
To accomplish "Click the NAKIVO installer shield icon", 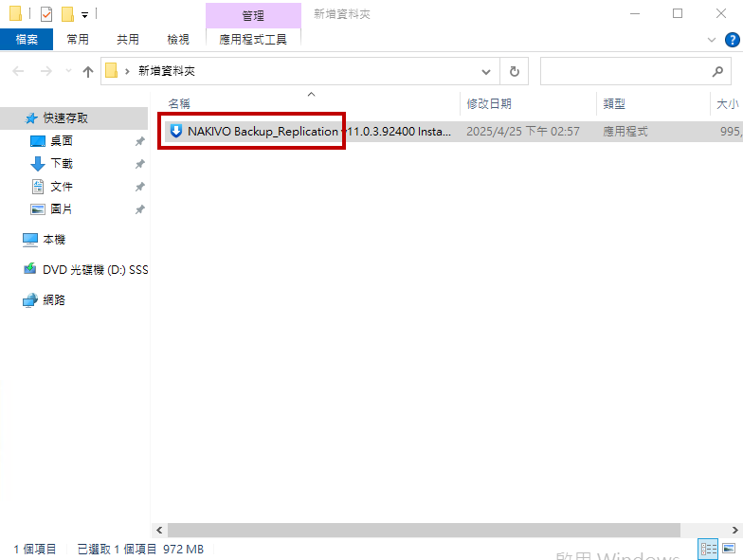I will coord(176,131).
